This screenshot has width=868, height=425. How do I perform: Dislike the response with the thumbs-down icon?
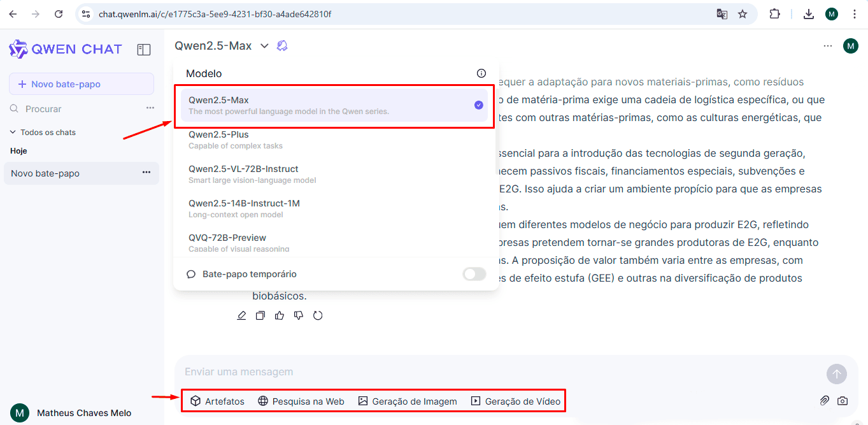point(299,315)
